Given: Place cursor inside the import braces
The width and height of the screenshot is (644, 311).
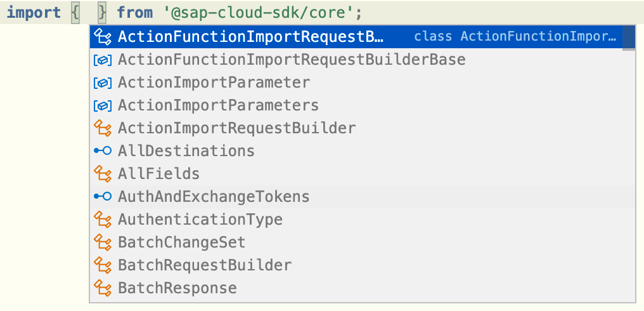Looking at the screenshot, I should tap(89, 13).
